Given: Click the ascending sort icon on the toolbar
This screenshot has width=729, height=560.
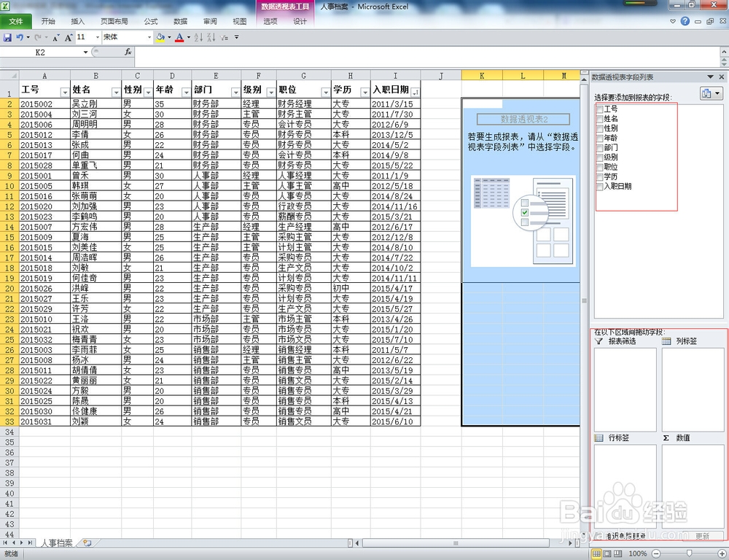Looking at the screenshot, I should 199,36.
